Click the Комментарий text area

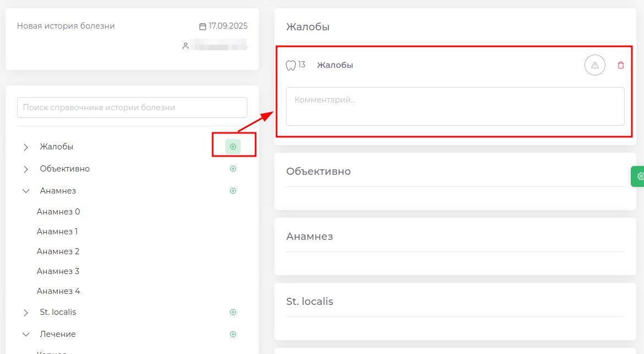tap(454, 106)
